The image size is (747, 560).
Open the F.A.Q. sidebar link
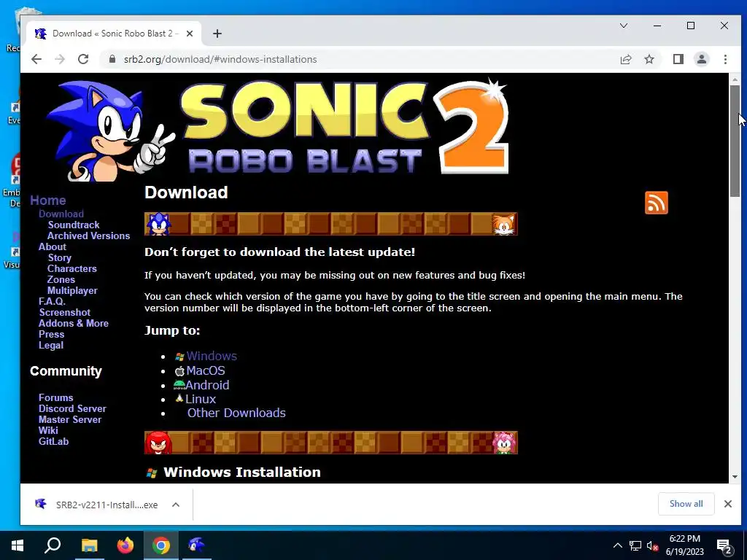pos(52,301)
